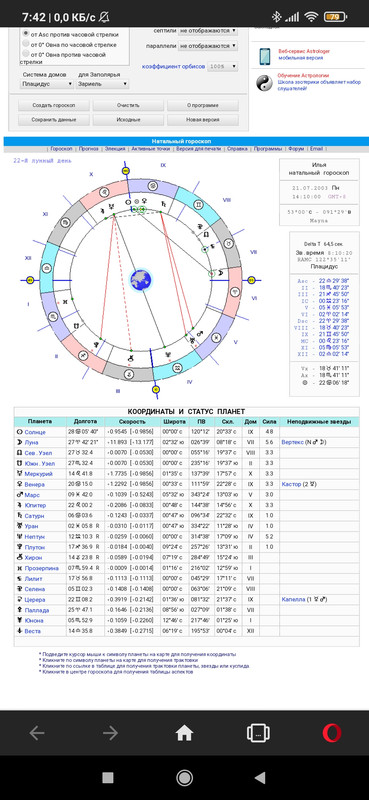
Task: Open the Веста link in table
Action: 33,631
